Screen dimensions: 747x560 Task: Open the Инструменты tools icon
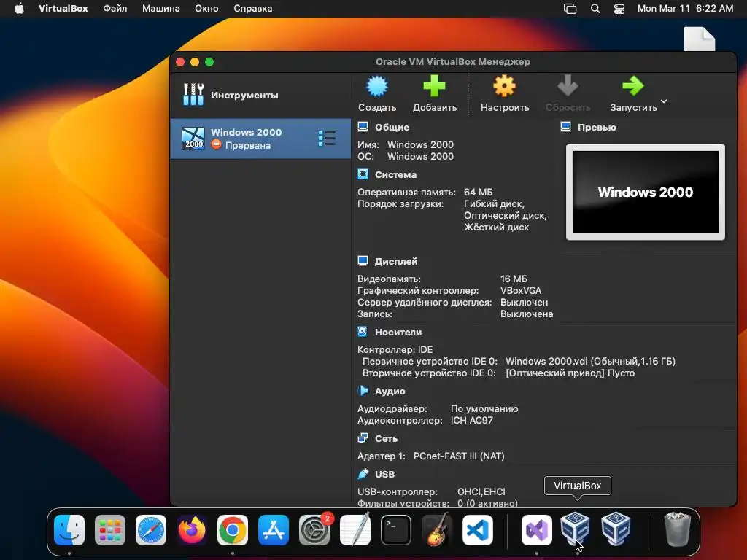(193, 94)
